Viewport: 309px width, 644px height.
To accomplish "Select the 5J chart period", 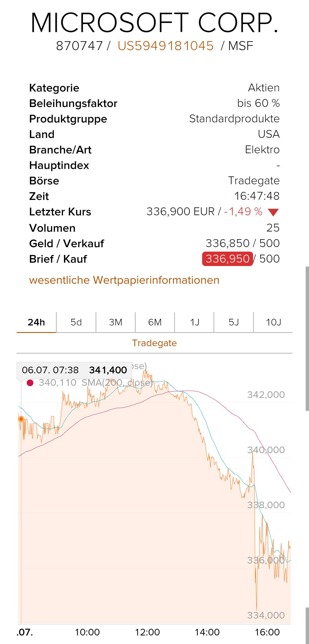I will (234, 322).
